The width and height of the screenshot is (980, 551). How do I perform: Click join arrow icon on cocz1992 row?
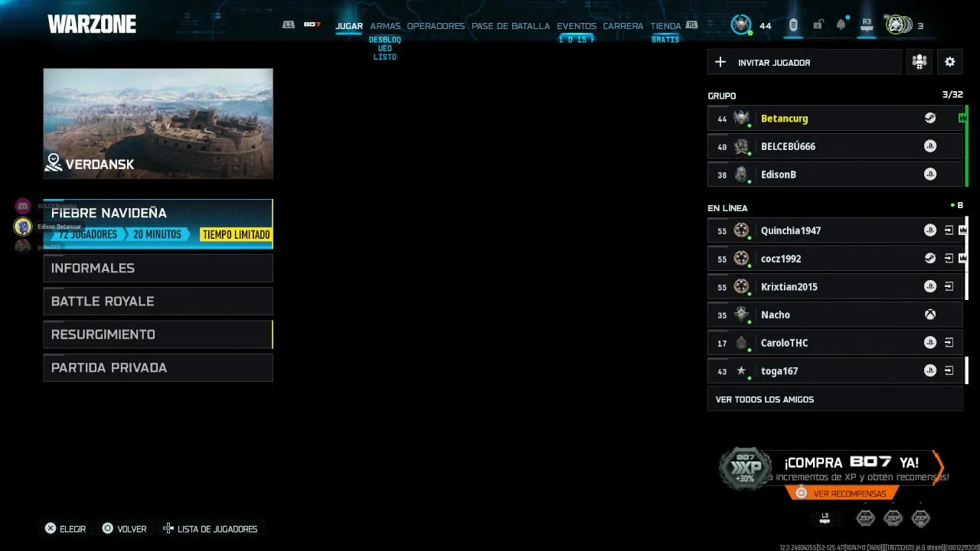949,259
